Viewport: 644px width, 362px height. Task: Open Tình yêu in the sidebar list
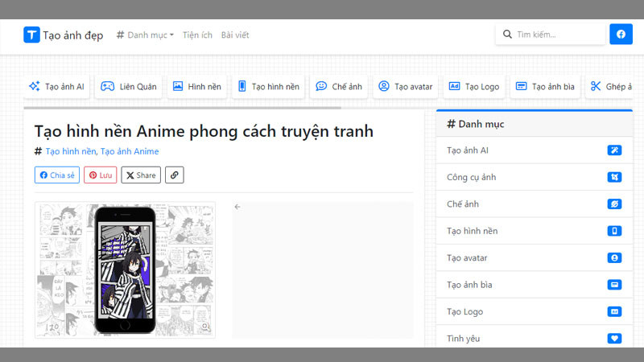535,337
